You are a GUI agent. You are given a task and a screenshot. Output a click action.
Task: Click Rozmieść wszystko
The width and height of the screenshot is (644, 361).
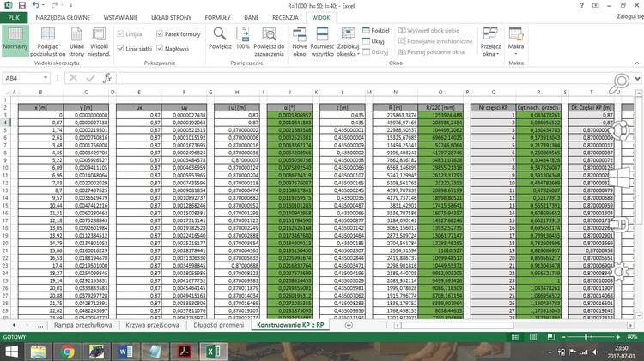322,42
